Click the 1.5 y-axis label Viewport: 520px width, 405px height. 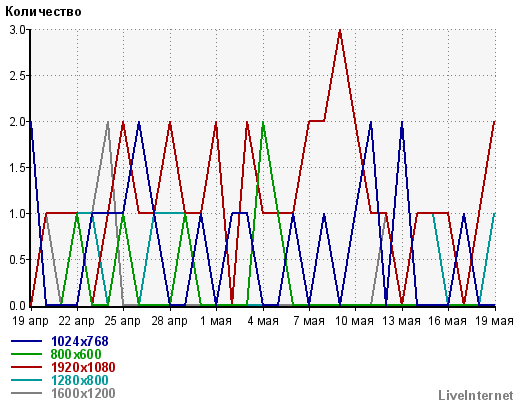click(17, 168)
